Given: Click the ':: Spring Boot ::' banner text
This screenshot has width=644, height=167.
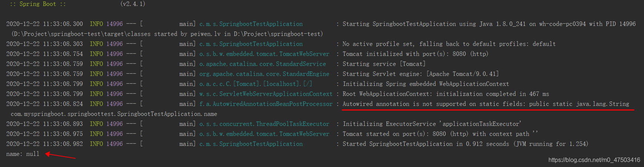Looking at the screenshot, I should (38, 4).
